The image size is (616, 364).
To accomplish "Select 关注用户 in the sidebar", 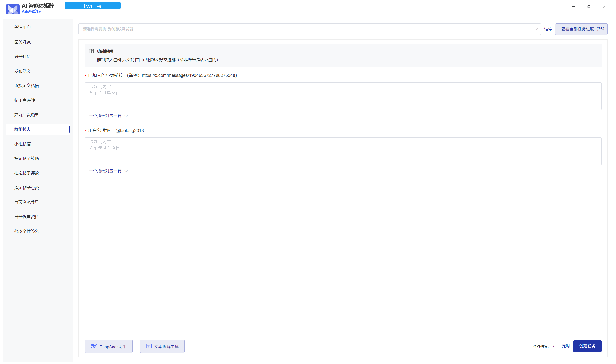I will tap(22, 27).
